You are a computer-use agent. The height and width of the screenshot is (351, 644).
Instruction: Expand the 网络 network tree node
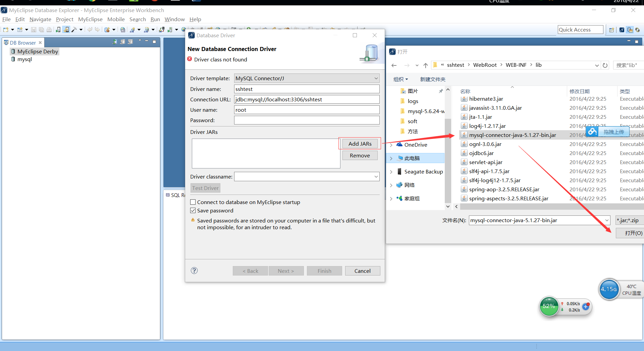tap(391, 185)
